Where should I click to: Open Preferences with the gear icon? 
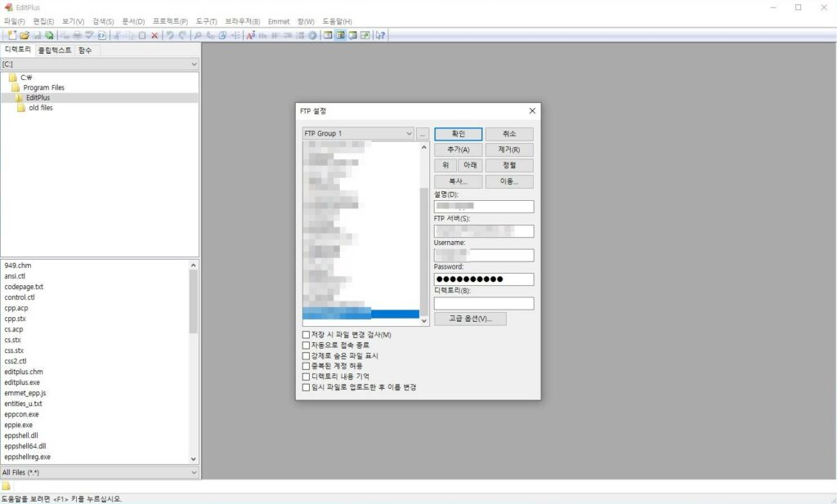coord(313,35)
